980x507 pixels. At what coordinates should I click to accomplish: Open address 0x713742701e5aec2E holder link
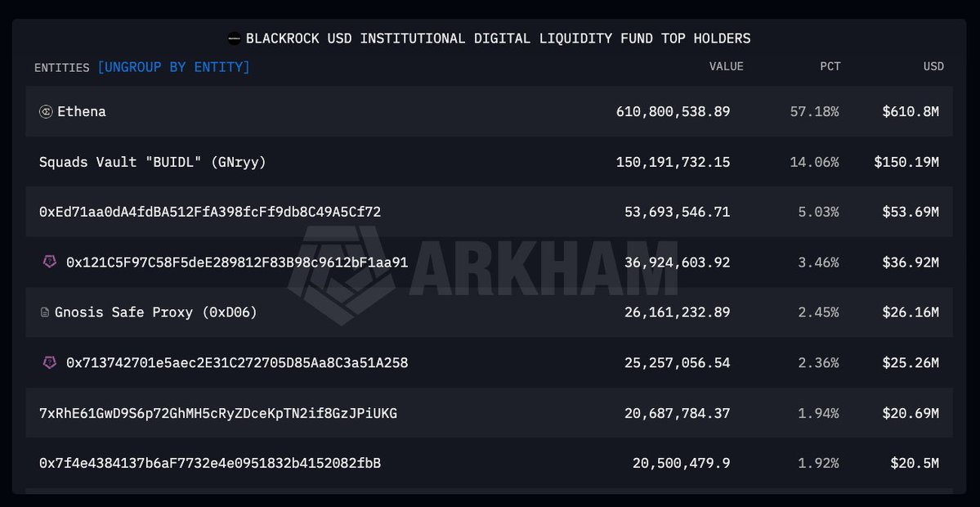point(236,362)
